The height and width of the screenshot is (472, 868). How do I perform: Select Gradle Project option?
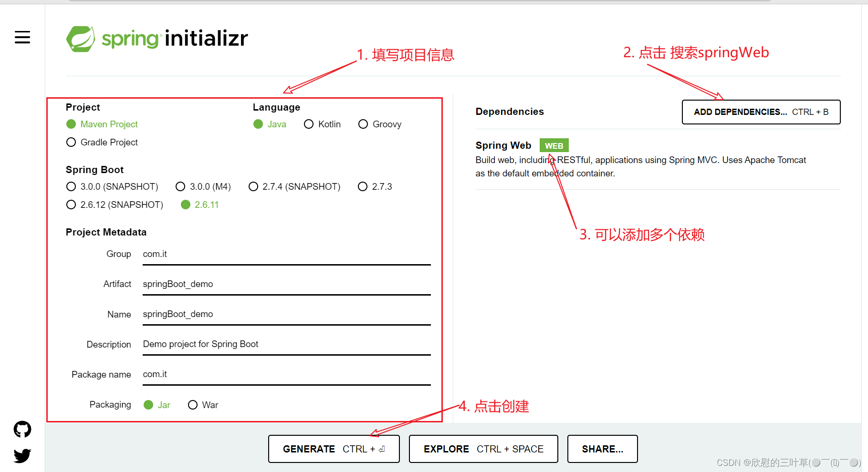coord(102,143)
